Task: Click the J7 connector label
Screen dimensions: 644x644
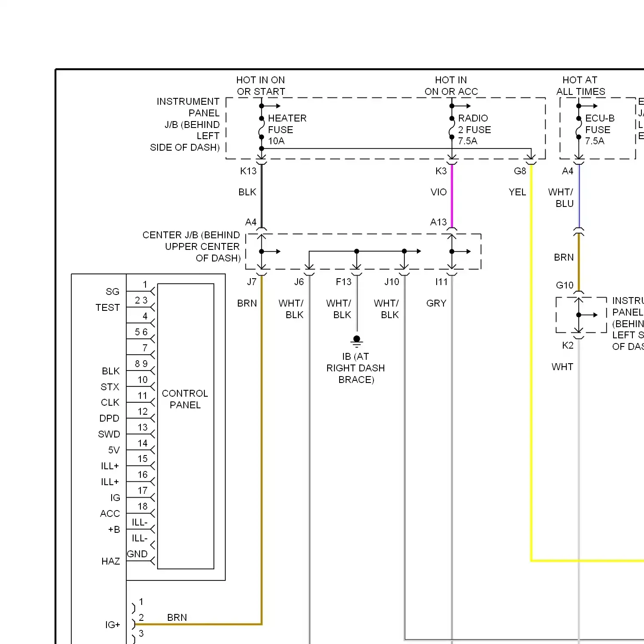Action: [x=252, y=282]
